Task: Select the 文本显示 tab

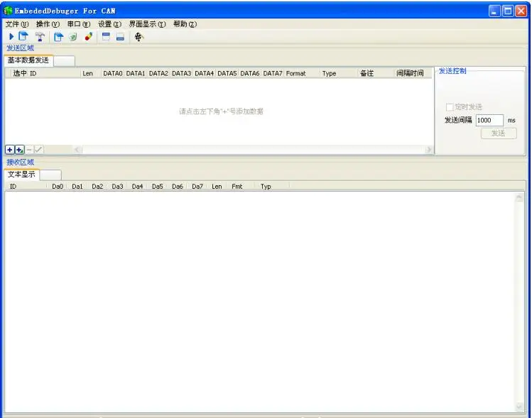Action: coord(22,175)
